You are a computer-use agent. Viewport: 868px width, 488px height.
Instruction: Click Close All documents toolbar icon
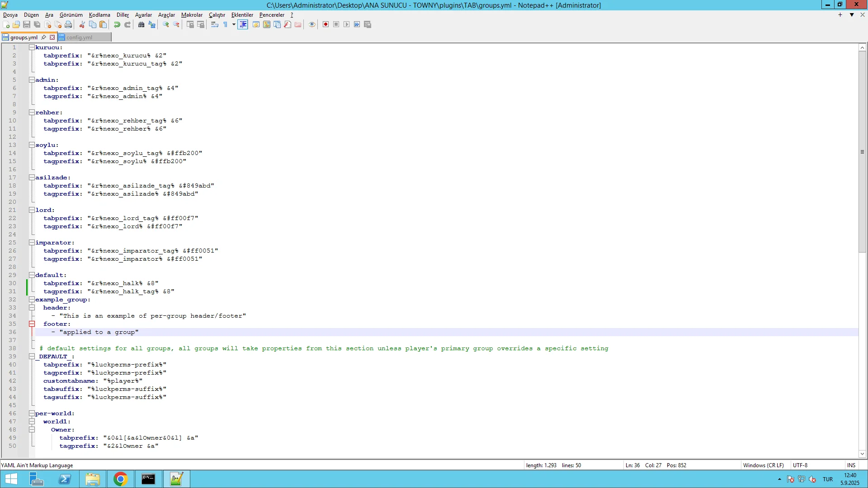58,24
